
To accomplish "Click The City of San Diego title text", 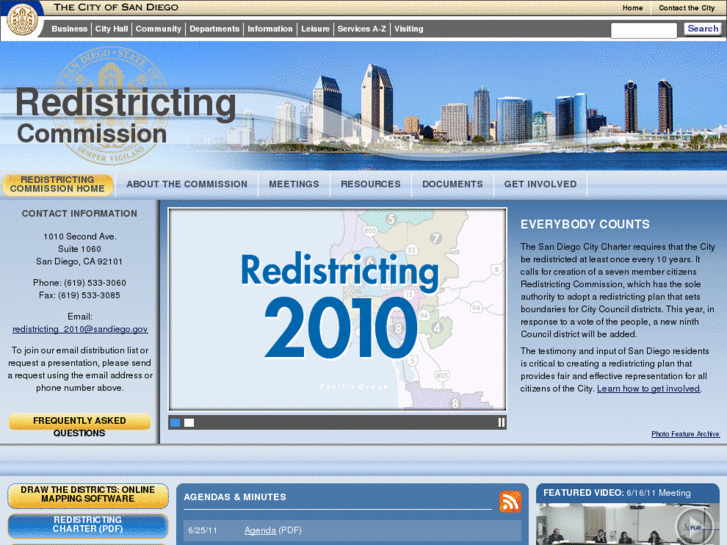I will [x=116, y=7].
